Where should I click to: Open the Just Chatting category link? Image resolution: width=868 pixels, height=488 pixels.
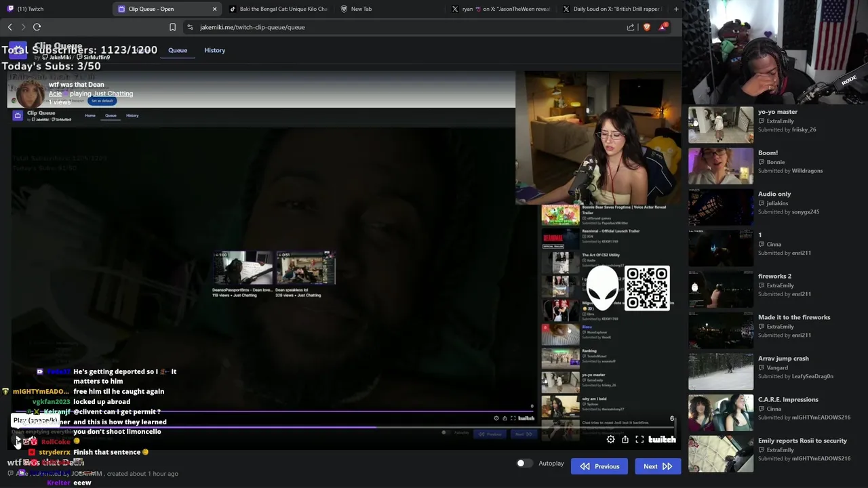coord(112,94)
